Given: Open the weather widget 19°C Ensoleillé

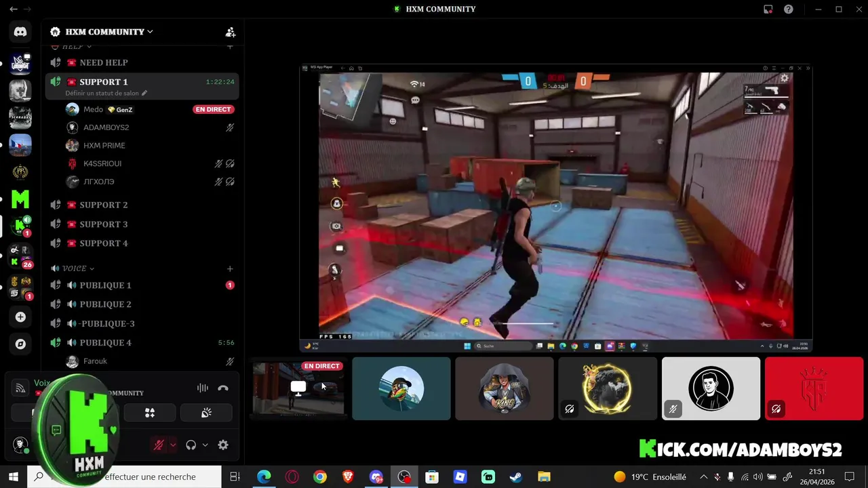Looking at the screenshot, I should click(x=650, y=476).
